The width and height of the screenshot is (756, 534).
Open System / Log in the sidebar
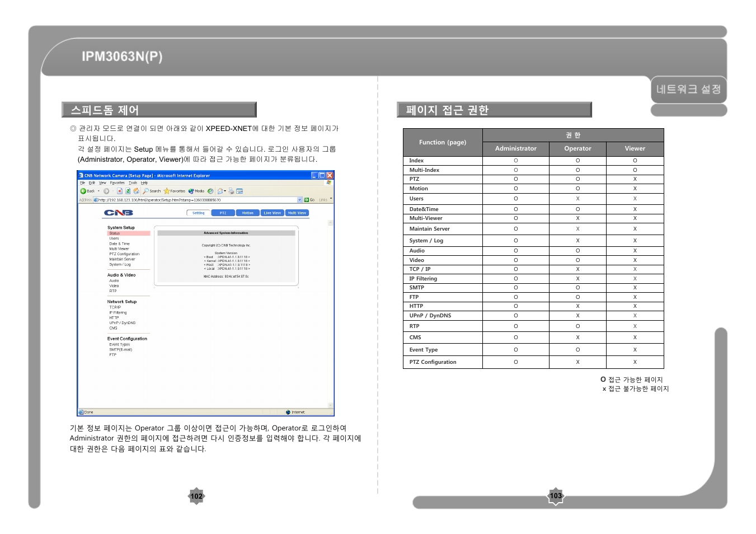120,264
